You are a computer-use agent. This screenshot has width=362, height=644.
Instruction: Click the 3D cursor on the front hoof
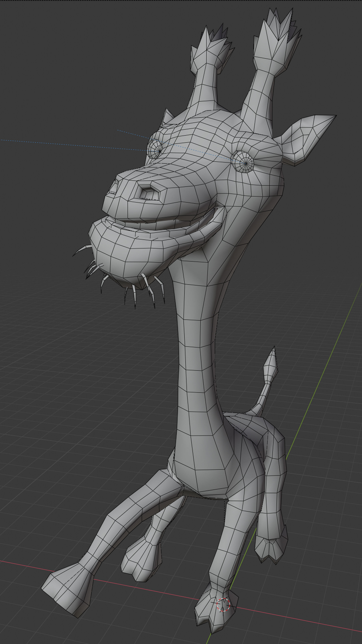coord(223,605)
